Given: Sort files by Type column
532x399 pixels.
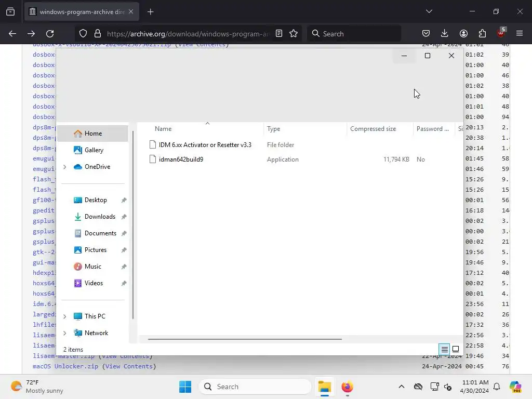Looking at the screenshot, I should click(x=305, y=129).
